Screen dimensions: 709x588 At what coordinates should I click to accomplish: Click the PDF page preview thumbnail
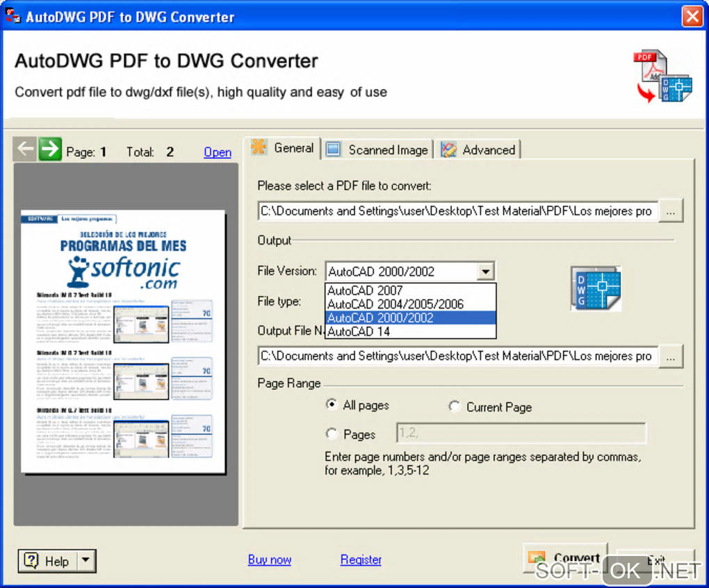123,342
